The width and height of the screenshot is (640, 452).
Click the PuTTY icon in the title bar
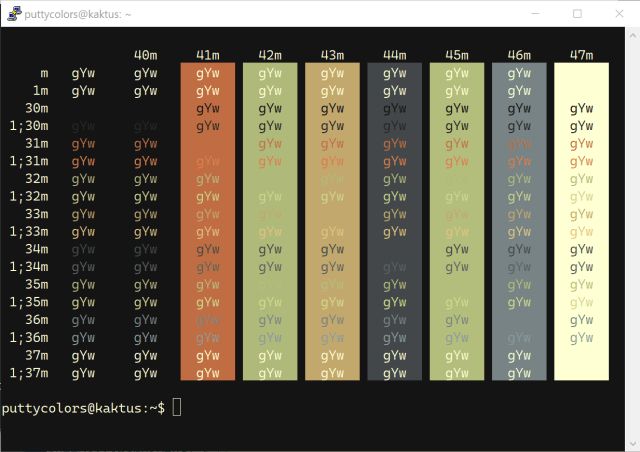[x=13, y=14]
